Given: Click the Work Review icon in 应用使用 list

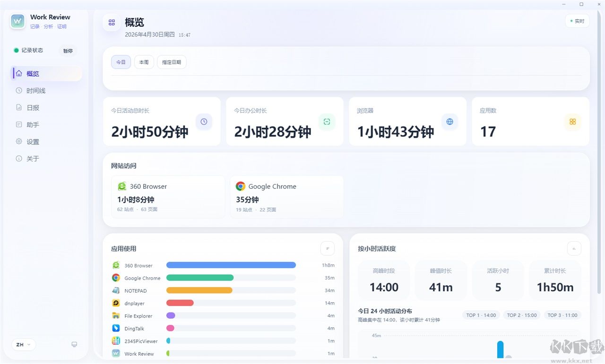Looking at the screenshot, I should pyautogui.click(x=116, y=354).
